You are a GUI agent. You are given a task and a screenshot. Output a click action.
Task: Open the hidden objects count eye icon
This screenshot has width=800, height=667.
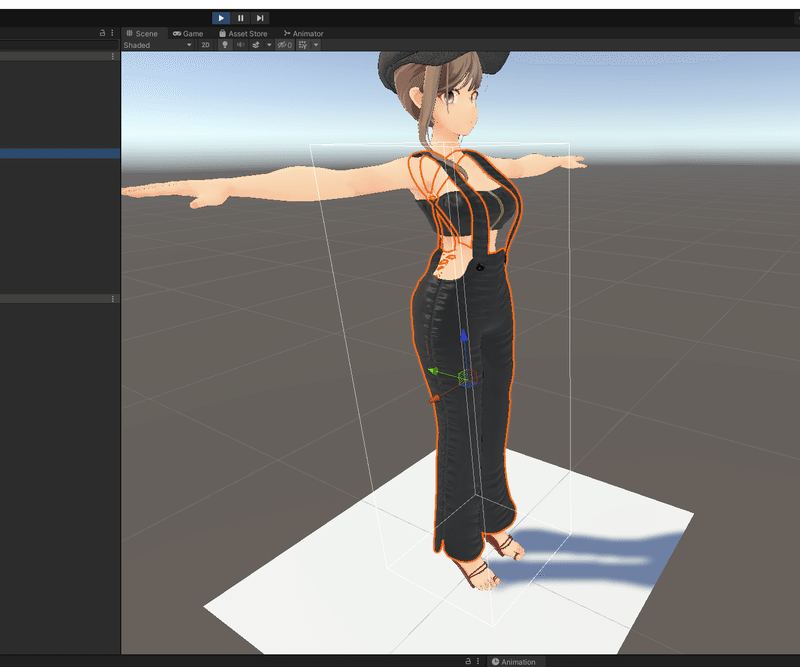click(286, 45)
